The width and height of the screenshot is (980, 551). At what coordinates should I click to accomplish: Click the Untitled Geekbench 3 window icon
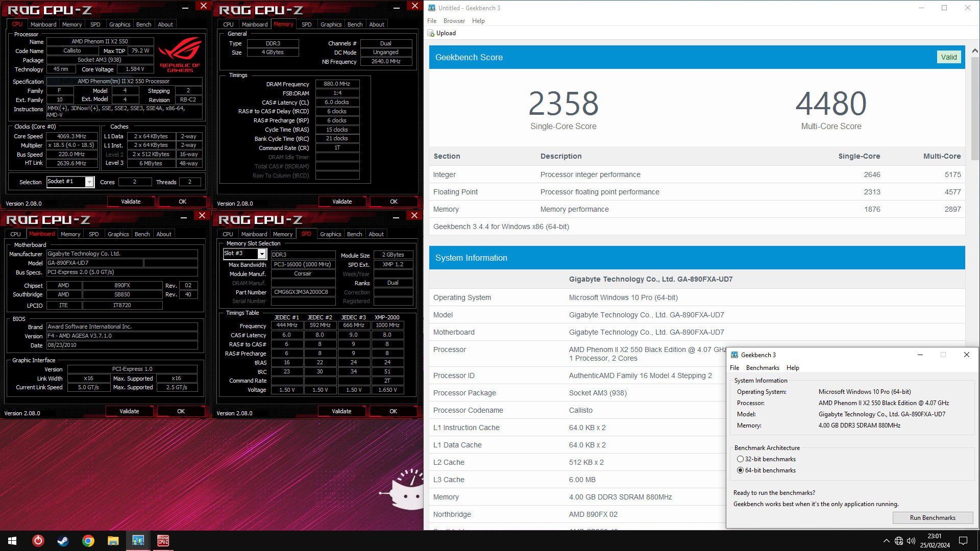click(x=432, y=8)
